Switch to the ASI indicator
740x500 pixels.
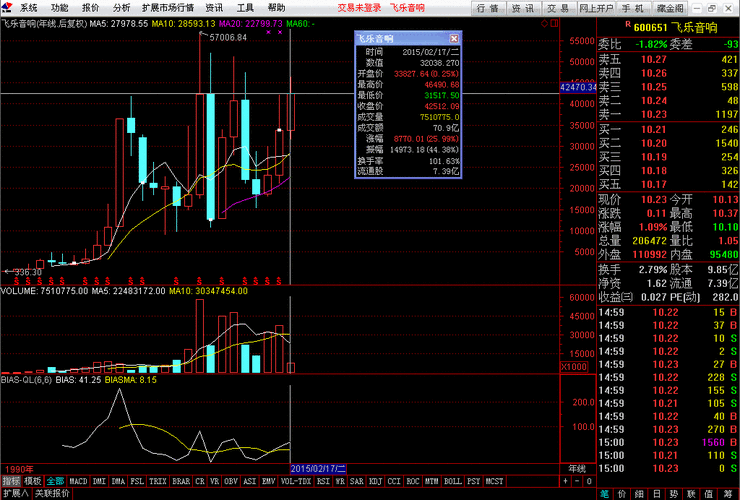coord(250,481)
